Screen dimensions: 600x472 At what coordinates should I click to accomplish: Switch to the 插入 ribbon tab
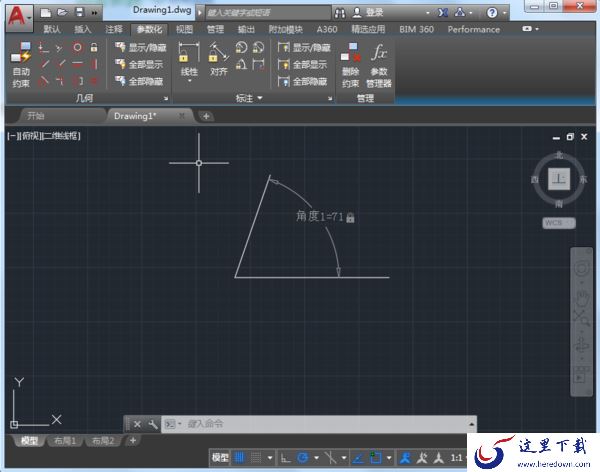(x=83, y=29)
